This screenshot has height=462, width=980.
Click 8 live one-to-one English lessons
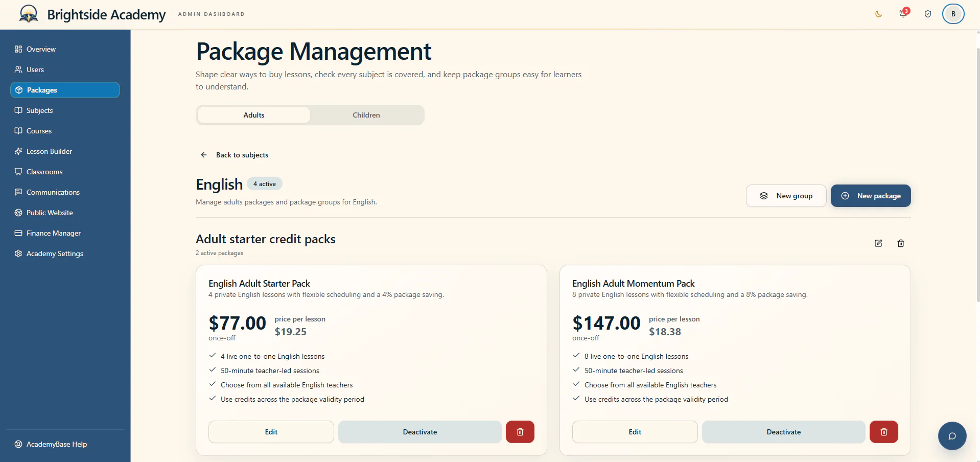(x=636, y=356)
